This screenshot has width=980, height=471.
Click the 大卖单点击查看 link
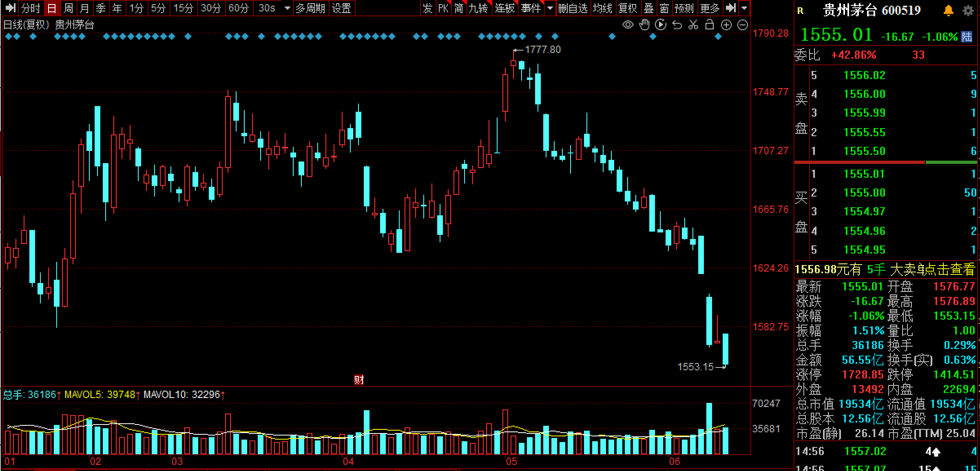932,269
